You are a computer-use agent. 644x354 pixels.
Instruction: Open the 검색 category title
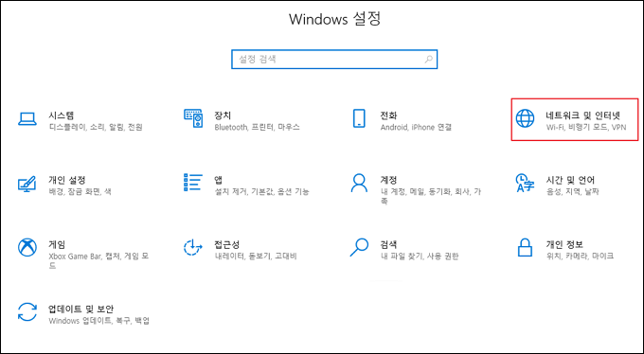tap(388, 244)
